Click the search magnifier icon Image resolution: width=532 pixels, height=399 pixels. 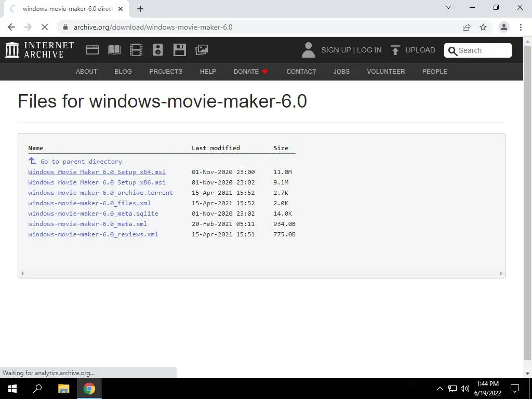tap(453, 51)
